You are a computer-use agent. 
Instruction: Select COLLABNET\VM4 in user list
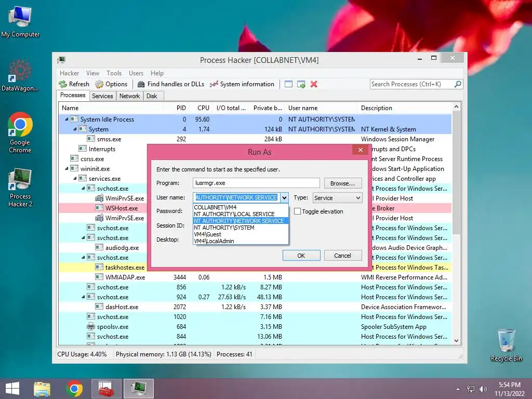point(241,207)
